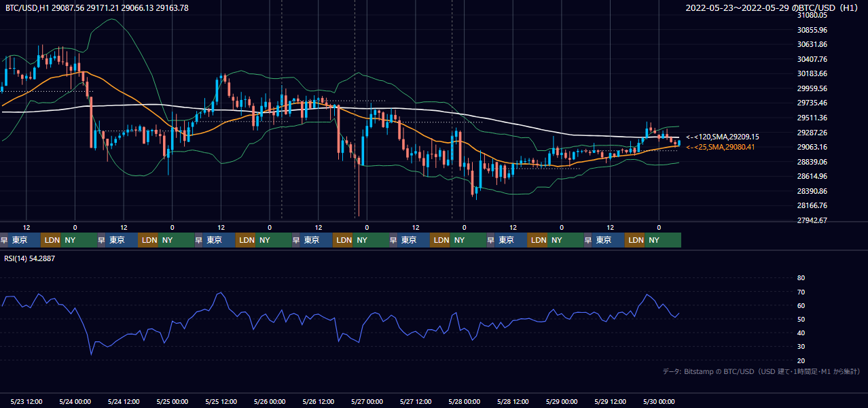Click the 28614.96 price axis label
This screenshot has width=868, height=408.
tap(812, 176)
